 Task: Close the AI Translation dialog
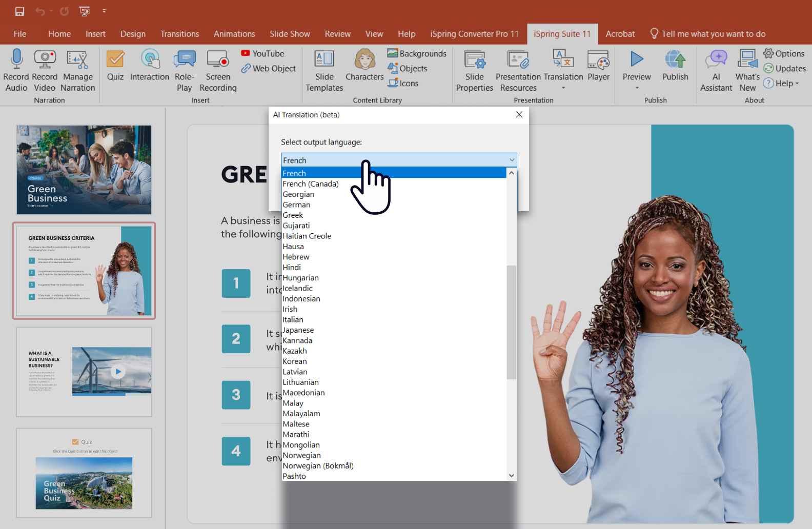[519, 114]
